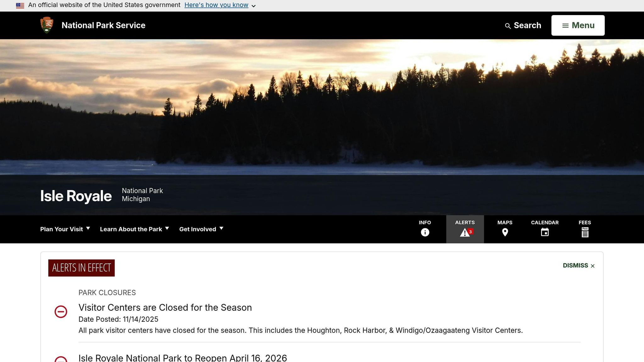
Task: Click the National Park Service title link
Action: tap(103, 25)
